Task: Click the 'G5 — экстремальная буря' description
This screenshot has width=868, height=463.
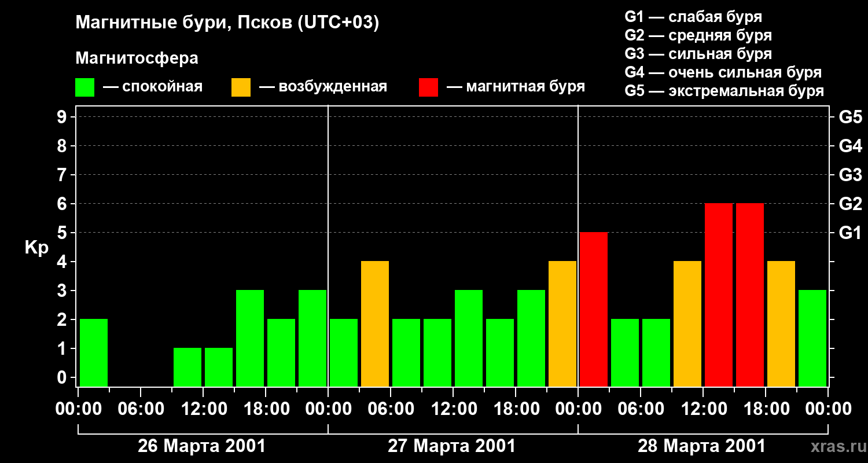Action: coord(724,91)
